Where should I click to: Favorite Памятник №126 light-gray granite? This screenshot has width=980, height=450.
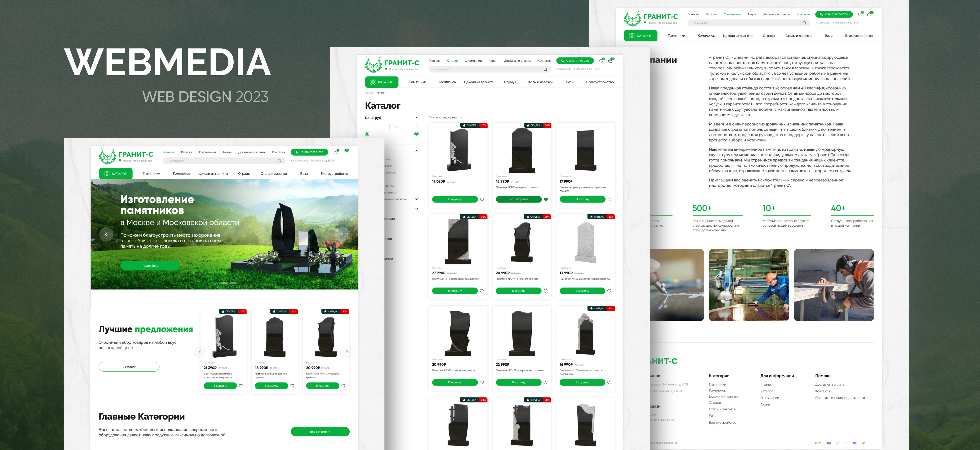pos(610,291)
